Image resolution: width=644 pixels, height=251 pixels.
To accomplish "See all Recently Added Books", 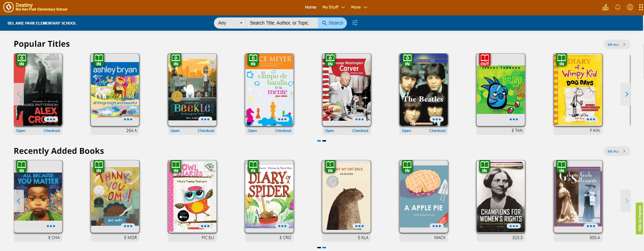I will (x=617, y=151).
